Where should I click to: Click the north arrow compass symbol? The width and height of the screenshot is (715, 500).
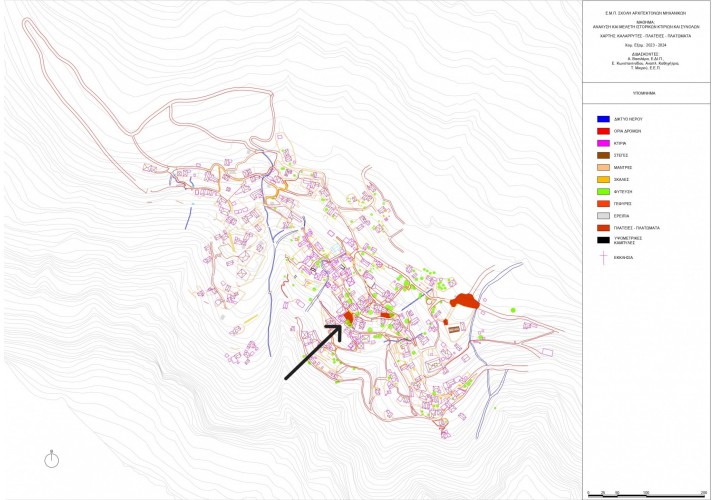click(52, 459)
